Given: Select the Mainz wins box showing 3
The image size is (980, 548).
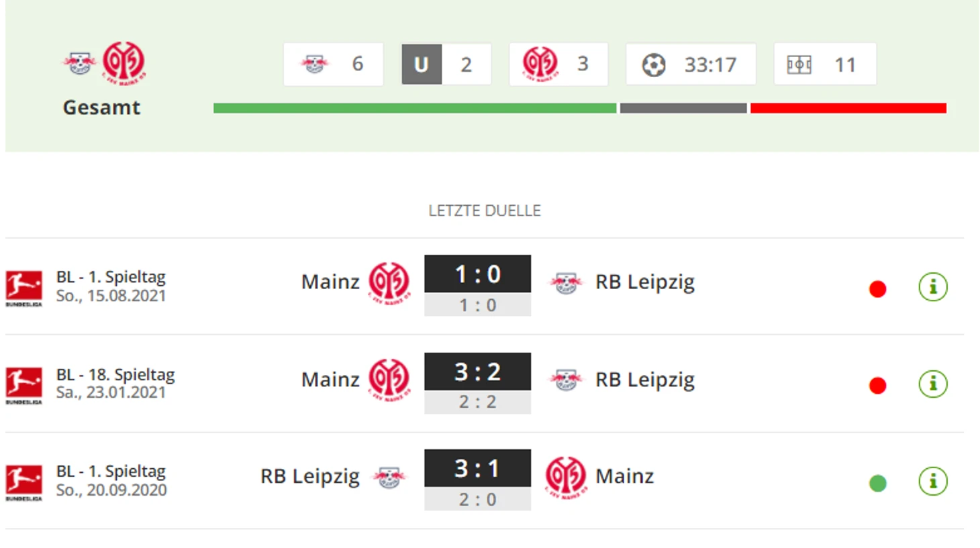Looking at the screenshot, I should [x=558, y=64].
